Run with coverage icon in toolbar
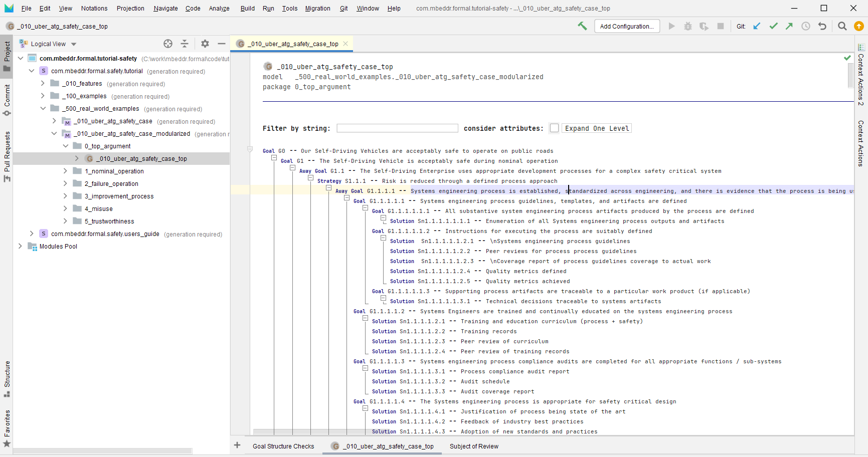Screen dimensions: 868x457 [704, 26]
